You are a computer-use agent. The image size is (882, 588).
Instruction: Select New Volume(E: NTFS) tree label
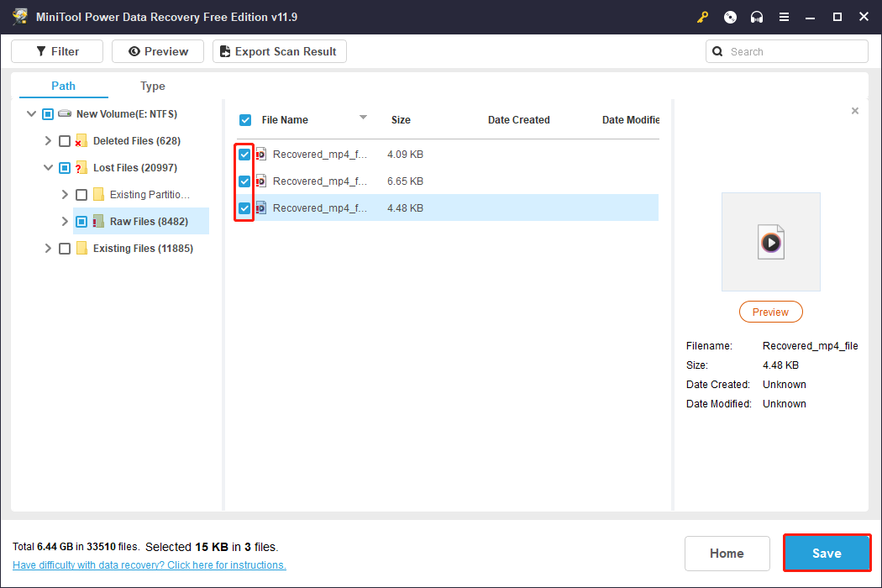[127, 114]
